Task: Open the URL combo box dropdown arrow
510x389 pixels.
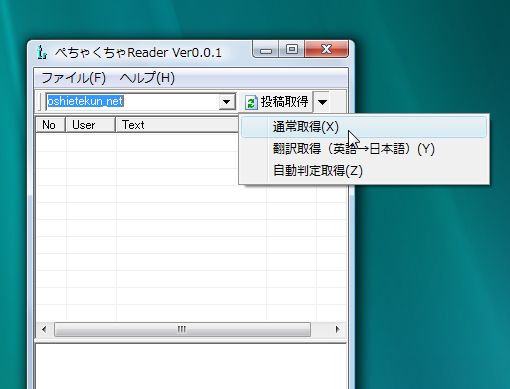Action: point(227,102)
